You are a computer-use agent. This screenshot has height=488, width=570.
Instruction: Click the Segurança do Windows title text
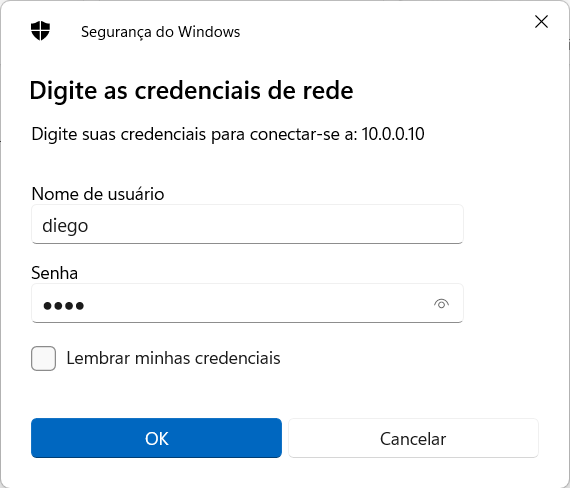(160, 32)
